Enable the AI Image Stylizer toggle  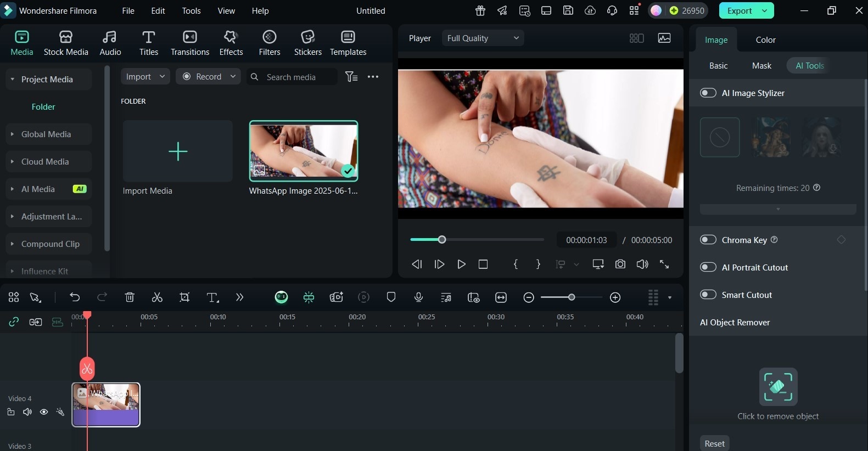pyautogui.click(x=708, y=93)
